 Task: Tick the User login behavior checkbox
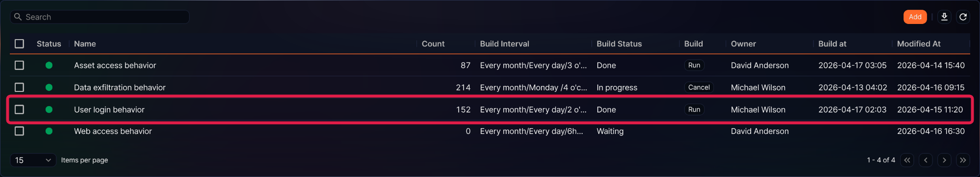pos(20,110)
